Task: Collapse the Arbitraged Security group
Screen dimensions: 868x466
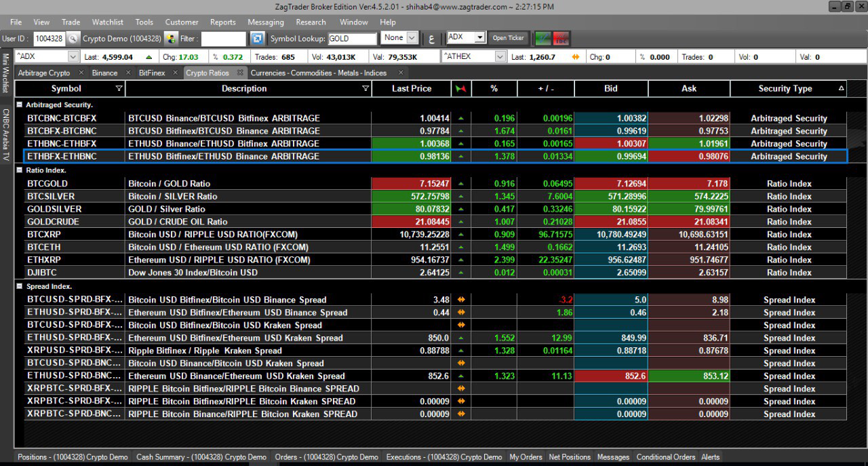Action: coord(19,105)
